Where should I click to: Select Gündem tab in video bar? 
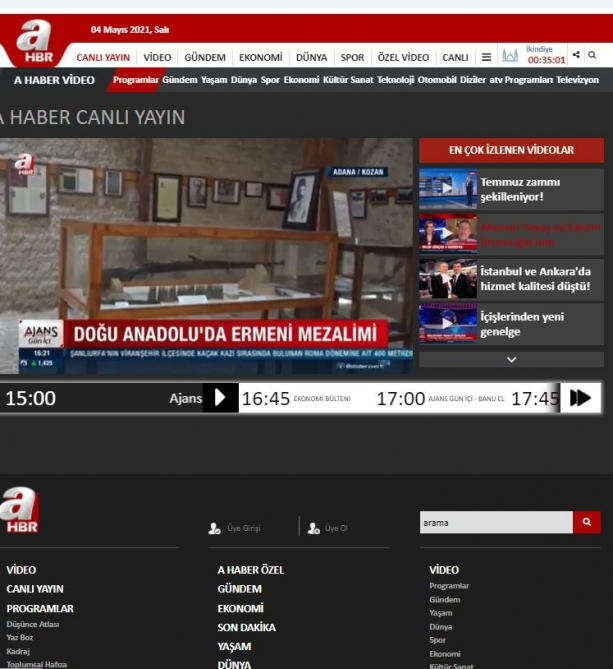tap(180, 80)
